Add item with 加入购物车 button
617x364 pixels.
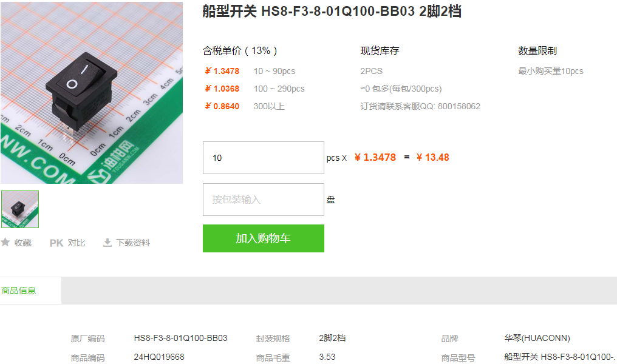(x=263, y=238)
